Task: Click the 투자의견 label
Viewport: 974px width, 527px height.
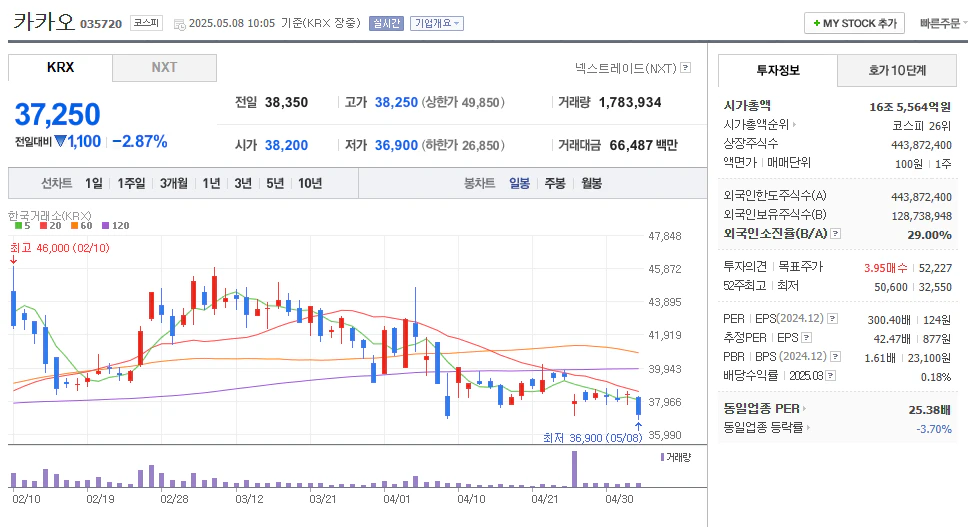Action: (745, 267)
